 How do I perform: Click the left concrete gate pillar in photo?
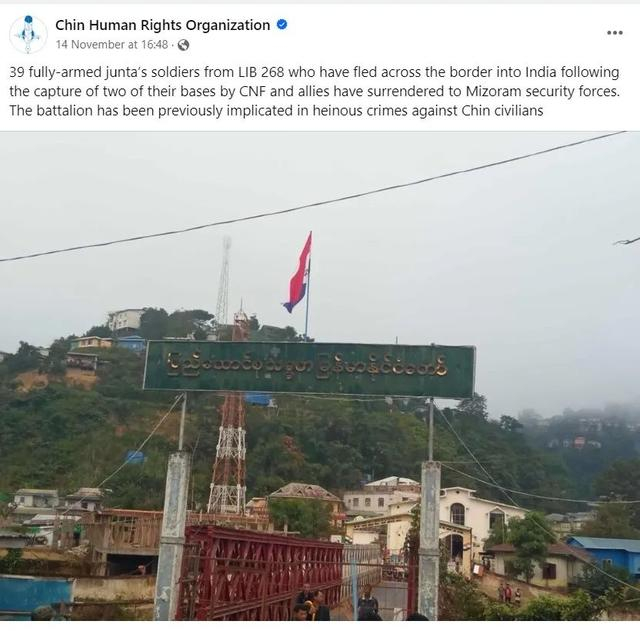coord(173,535)
